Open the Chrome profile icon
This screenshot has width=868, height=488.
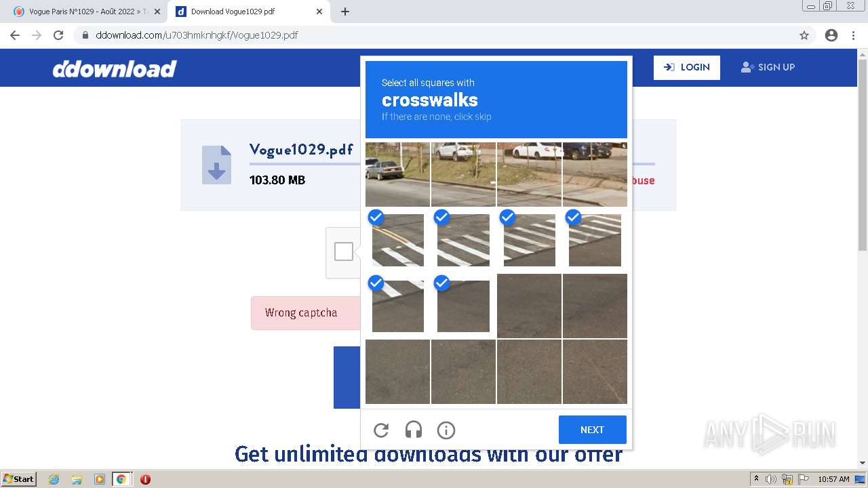[x=831, y=35]
